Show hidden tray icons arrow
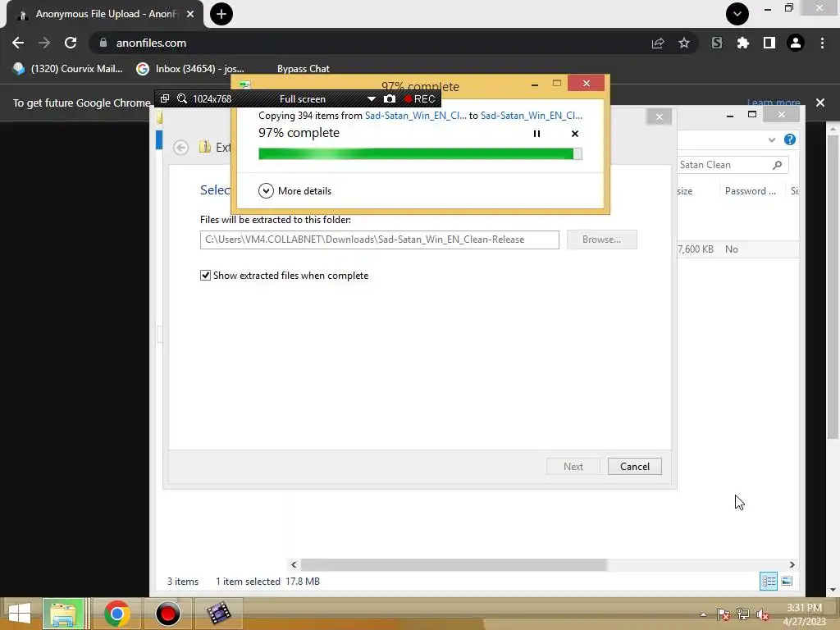 703,614
